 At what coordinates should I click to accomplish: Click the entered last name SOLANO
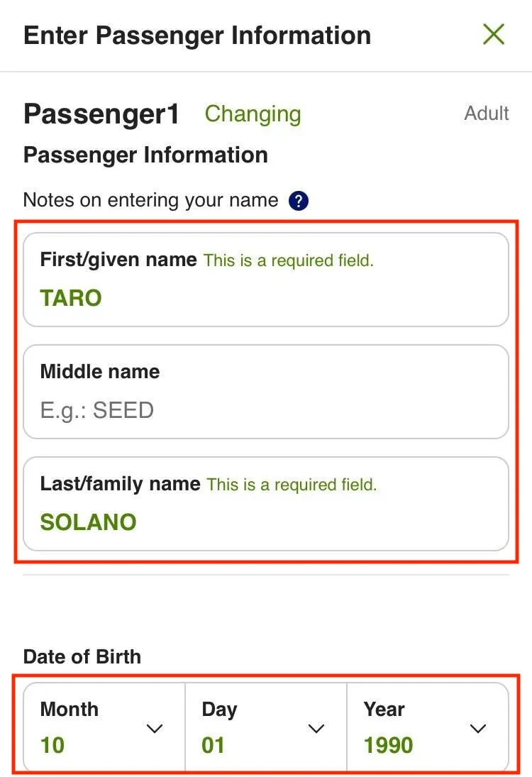pos(88,522)
